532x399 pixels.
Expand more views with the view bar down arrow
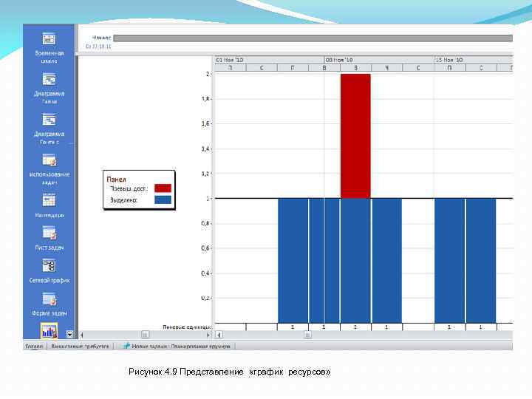point(69,334)
